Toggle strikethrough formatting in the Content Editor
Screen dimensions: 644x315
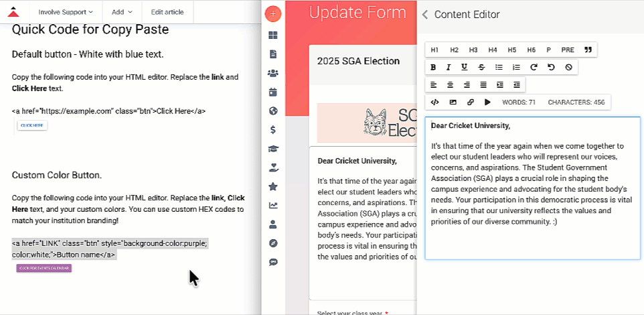tap(481, 68)
